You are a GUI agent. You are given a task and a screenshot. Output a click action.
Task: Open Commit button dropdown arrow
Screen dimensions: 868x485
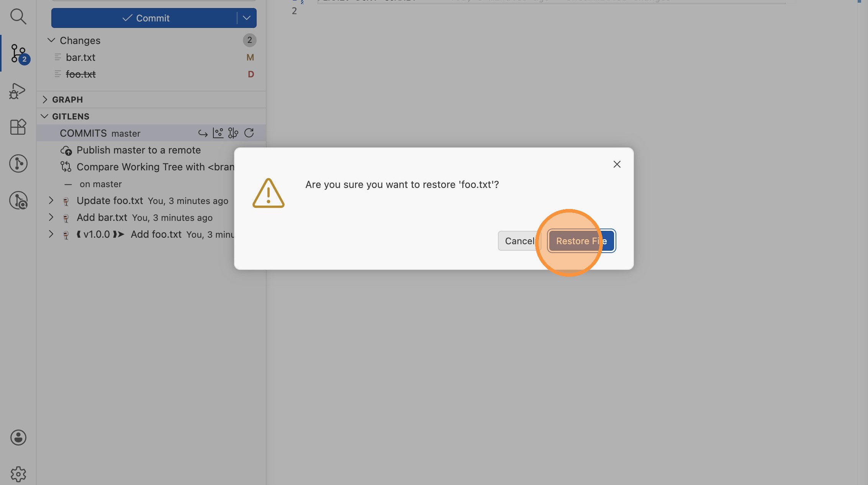[247, 18]
